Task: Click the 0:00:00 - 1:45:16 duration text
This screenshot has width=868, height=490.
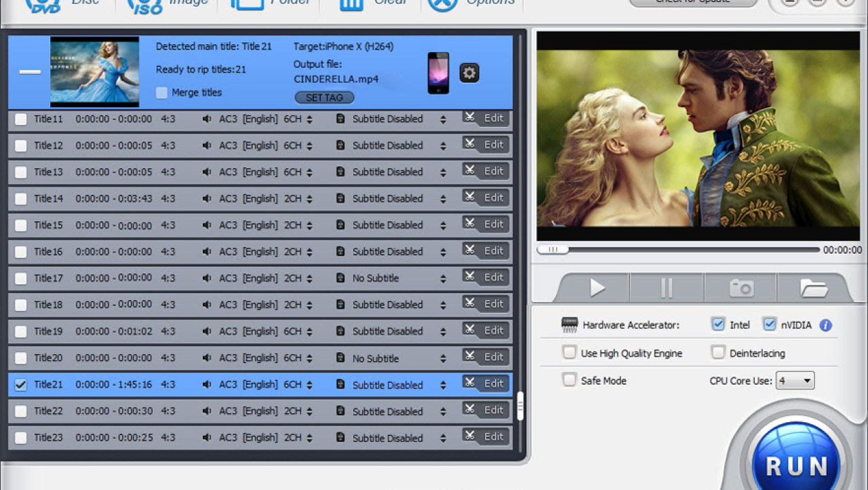Action: [114, 384]
